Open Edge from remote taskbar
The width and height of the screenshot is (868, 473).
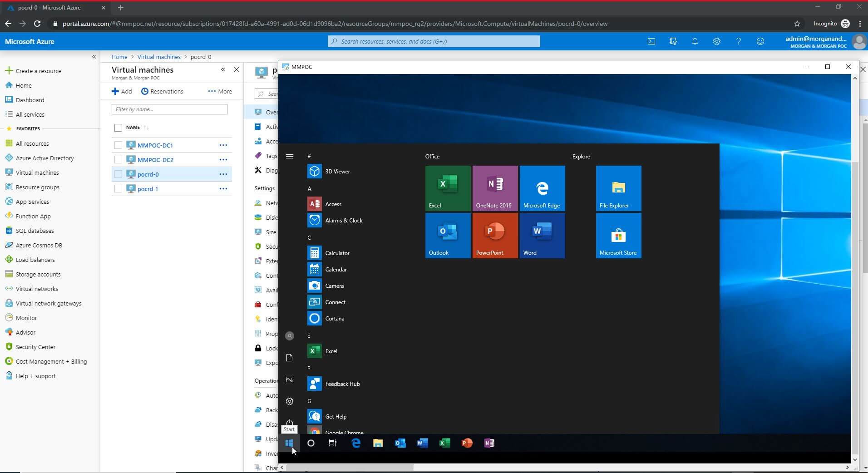click(x=356, y=443)
